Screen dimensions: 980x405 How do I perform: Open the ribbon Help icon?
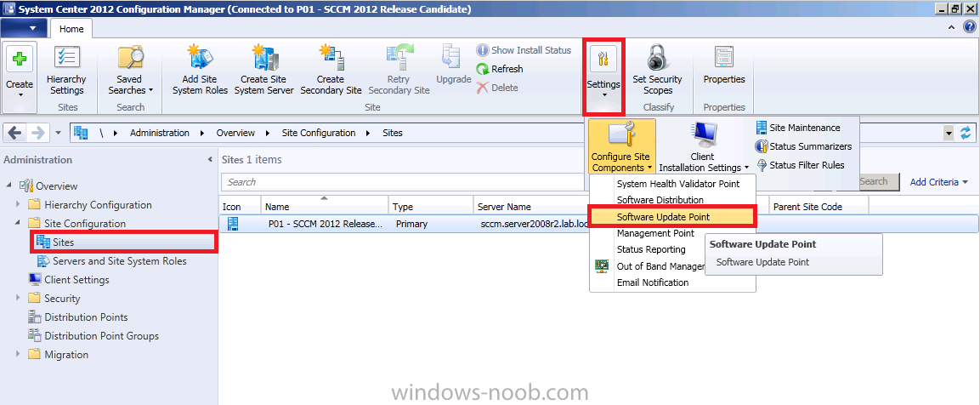pyautogui.click(x=967, y=27)
